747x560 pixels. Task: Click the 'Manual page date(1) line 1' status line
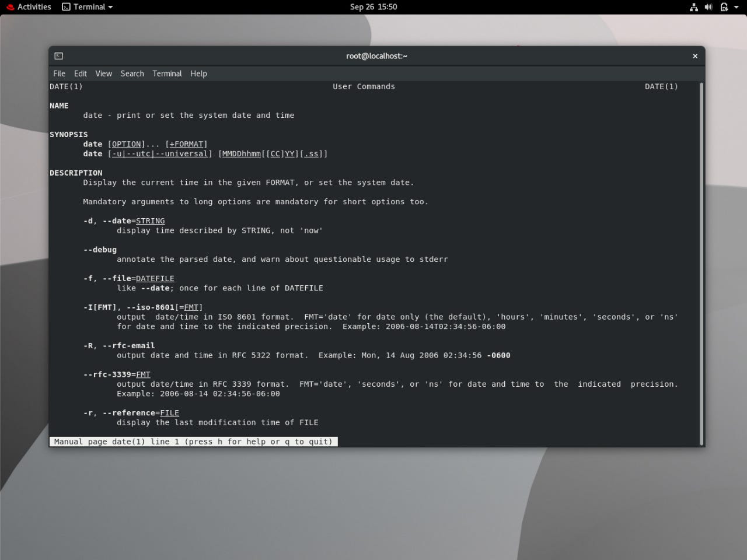coord(193,442)
